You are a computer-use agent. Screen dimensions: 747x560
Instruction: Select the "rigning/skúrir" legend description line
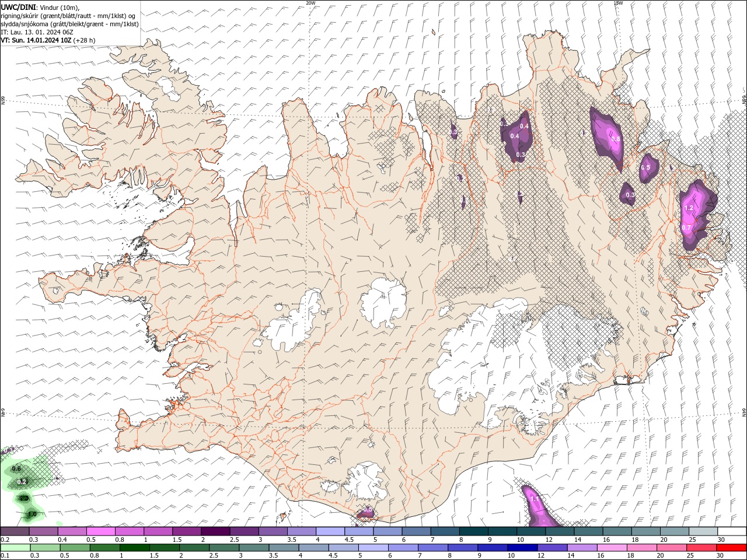(x=68, y=16)
